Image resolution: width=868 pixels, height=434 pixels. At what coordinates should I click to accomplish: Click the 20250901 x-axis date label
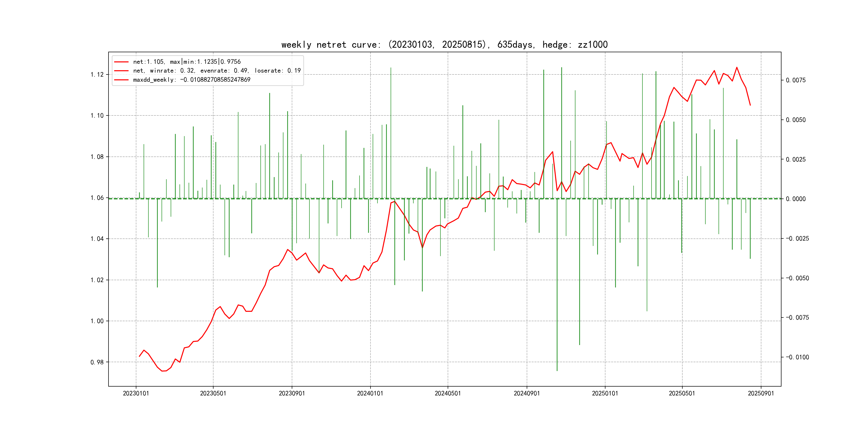pos(761,394)
